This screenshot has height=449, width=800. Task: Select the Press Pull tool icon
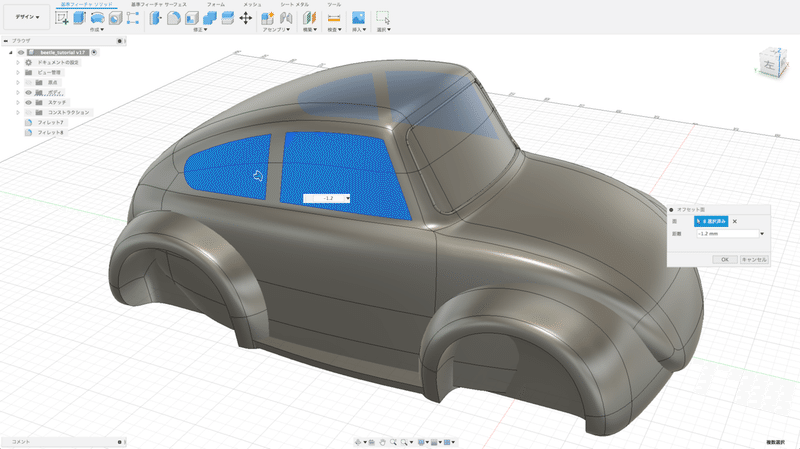point(155,18)
